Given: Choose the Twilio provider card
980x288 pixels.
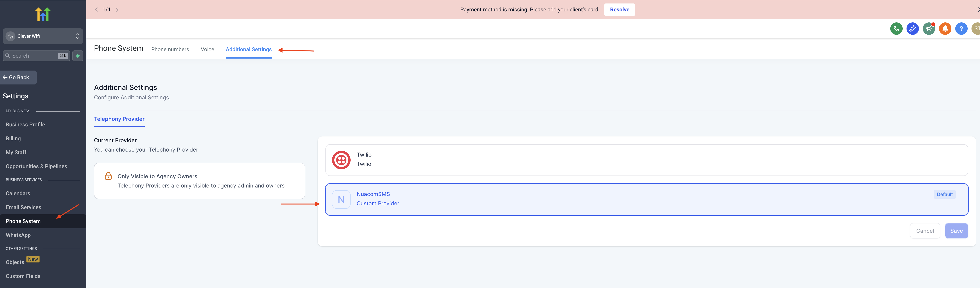Looking at the screenshot, I should click(x=646, y=160).
